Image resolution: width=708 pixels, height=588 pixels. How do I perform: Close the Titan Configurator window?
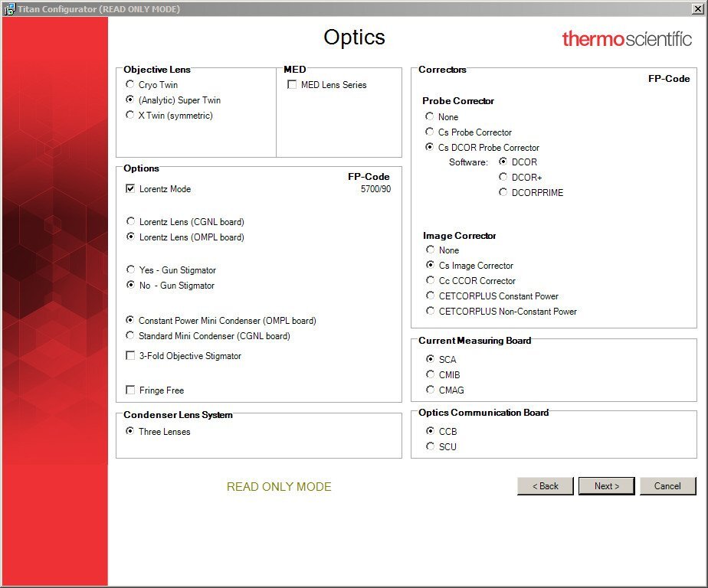click(697, 8)
